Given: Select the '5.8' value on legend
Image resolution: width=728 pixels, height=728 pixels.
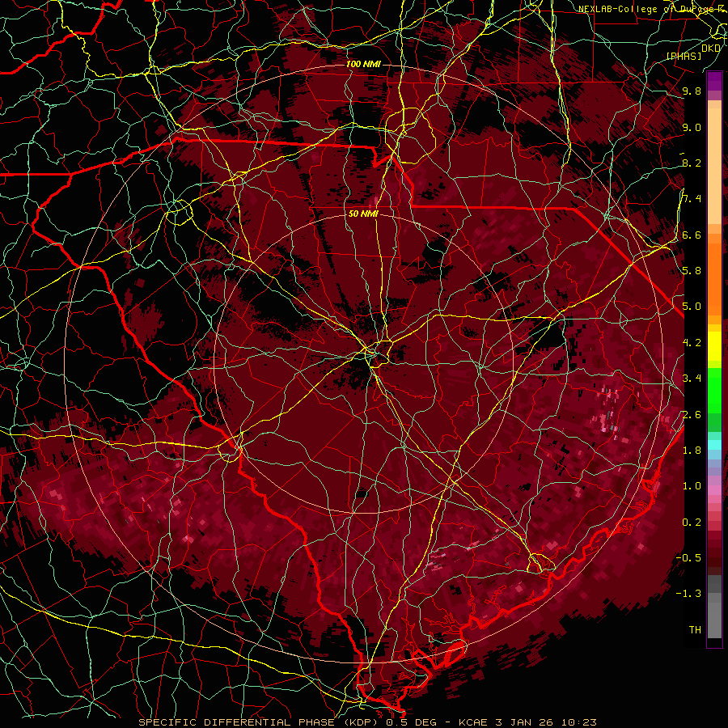Looking at the screenshot, I should pyautogui.click(x=692, y=271).
